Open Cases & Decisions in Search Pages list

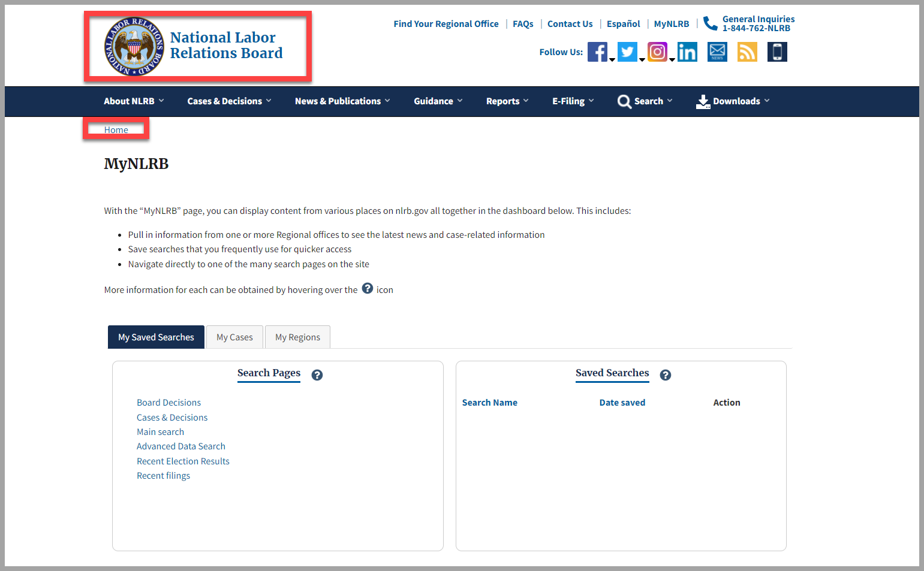pyautogui.click(x=172, y=418)
